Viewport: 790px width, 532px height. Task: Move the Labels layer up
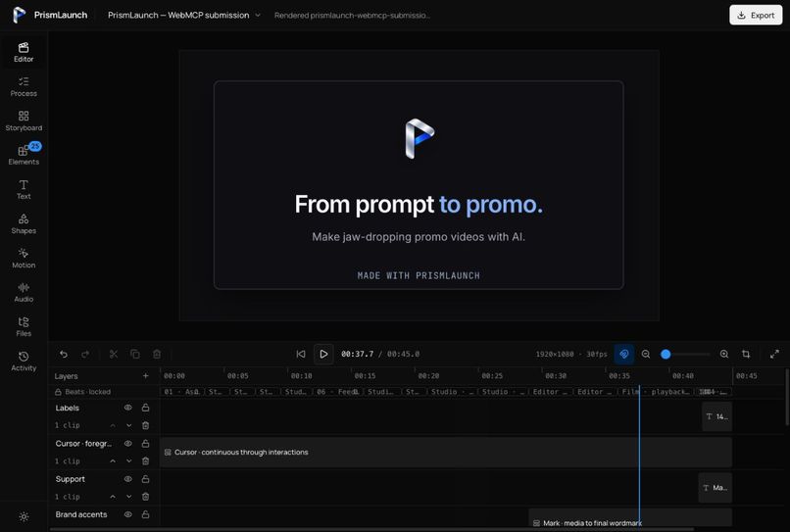click(113, 425)
